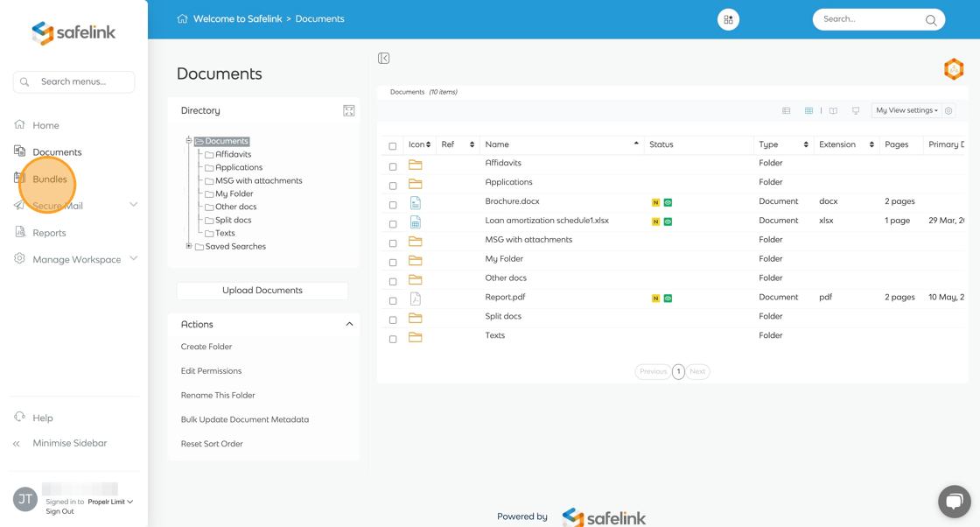
Task: Click yellow N status badge for Brochure.docx
Action: 655,202
